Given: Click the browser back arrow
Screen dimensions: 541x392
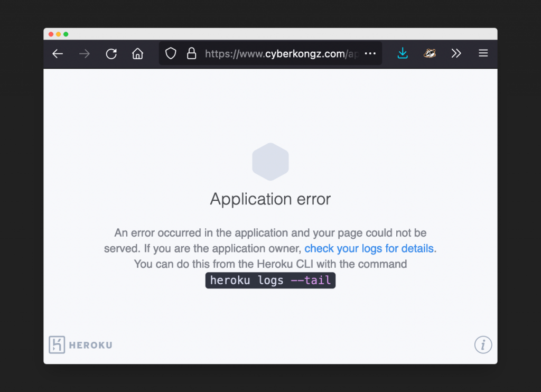Looking at the screenshot, I should [58, 53].
